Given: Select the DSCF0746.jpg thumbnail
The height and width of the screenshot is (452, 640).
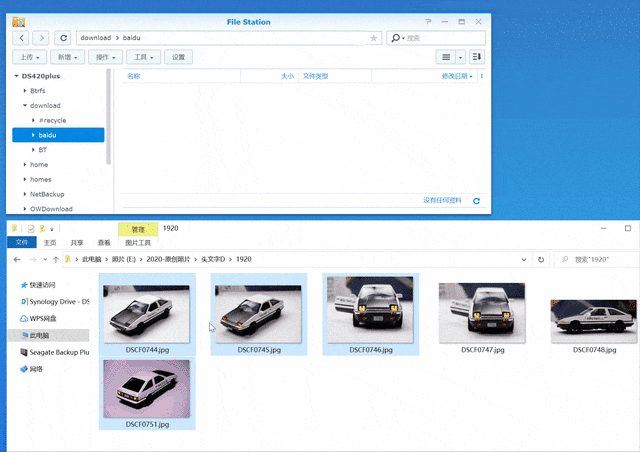Looking at the screenshot, I should click(371, 314).
